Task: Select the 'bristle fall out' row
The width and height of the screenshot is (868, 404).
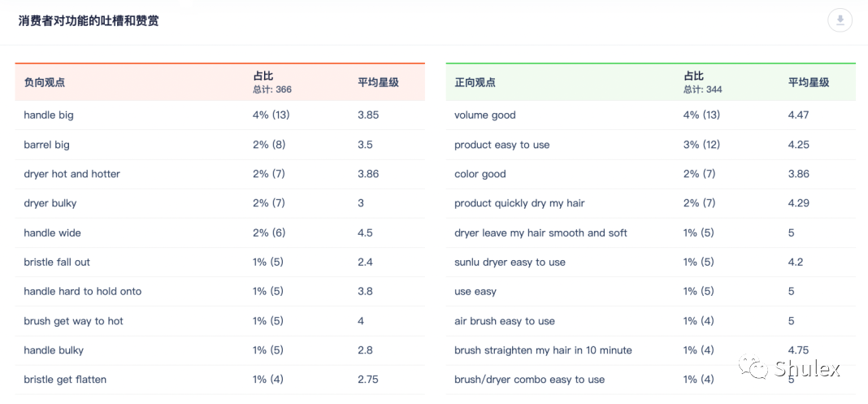Action: click(219, 262)
